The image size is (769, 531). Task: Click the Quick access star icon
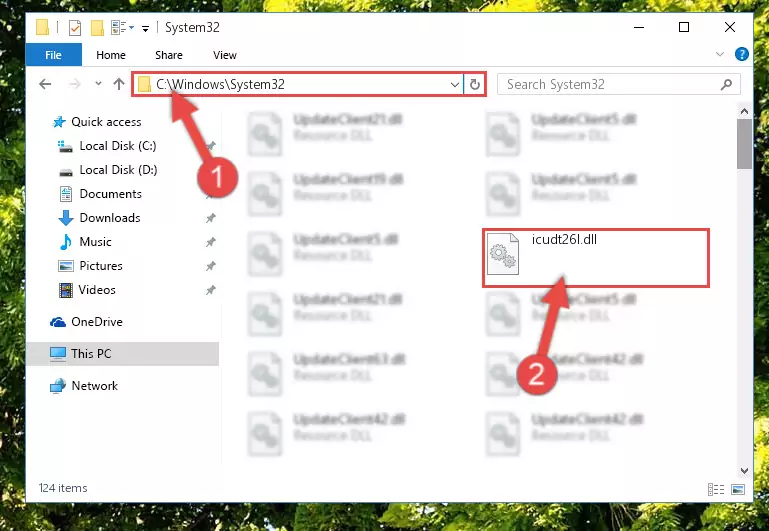[x=59, y=122]
